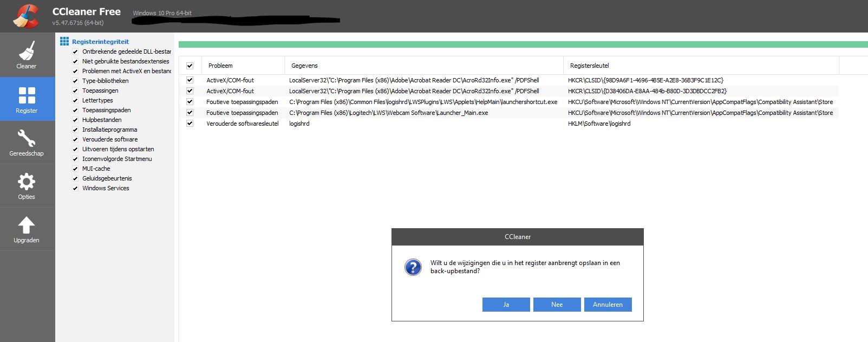The height and width of the screenshot is (342, 868).
Task: Select the 'HKLM\Software\logishrd' registry key cell
Action: [599, 124]
